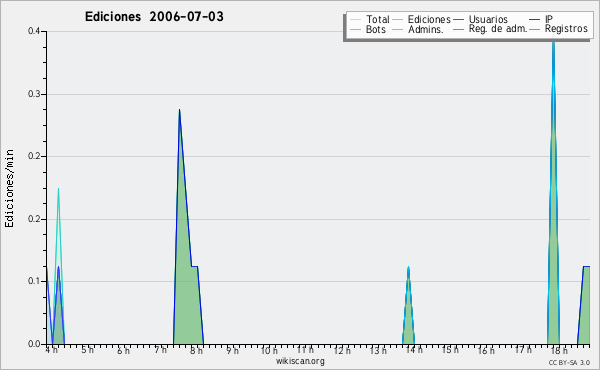This screenshot has height=370, width=600.
Task: Click the Bots legend entry
Action: click(368, 29)
